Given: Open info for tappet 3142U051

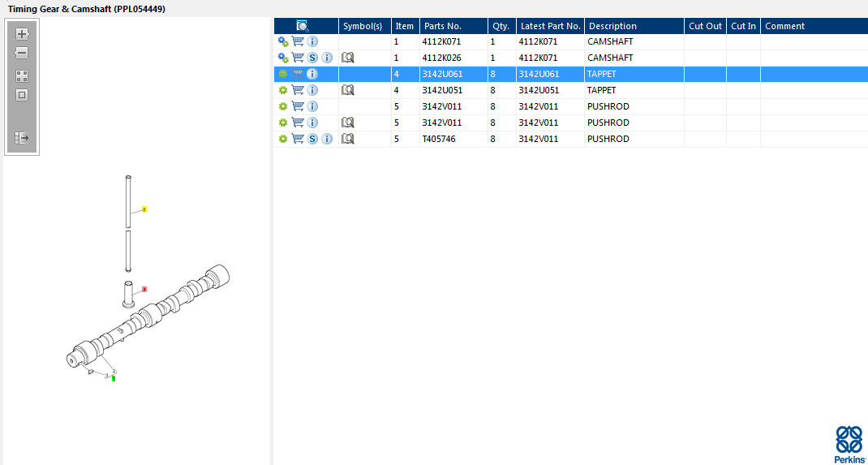Looking at the screenshot, I should point(312,90).
